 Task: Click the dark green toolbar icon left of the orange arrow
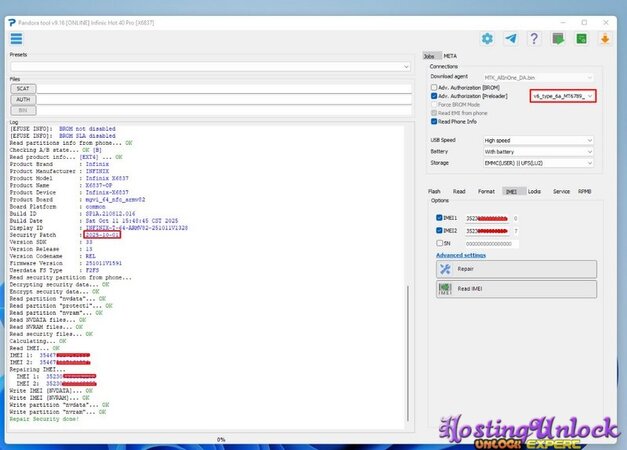tap(582, 39)
